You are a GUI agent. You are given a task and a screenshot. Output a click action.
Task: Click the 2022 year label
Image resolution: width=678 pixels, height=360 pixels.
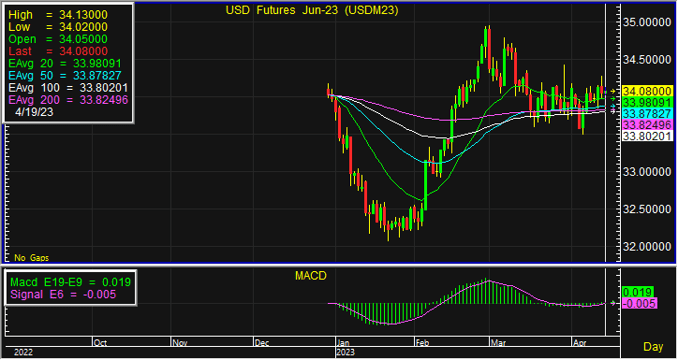click(23, 353)
